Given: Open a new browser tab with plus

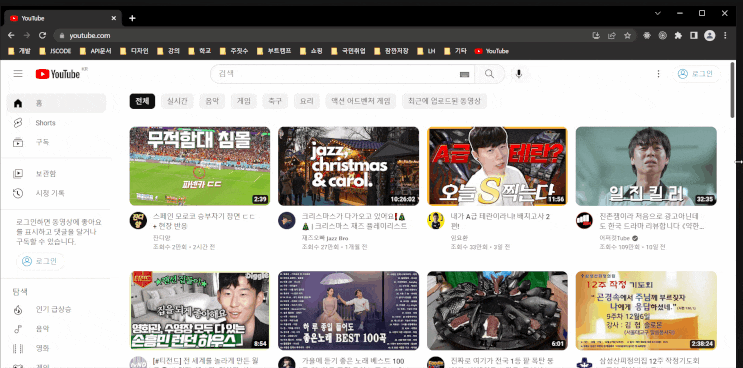Looking at the screenshot, I should (x=132, y=18).
